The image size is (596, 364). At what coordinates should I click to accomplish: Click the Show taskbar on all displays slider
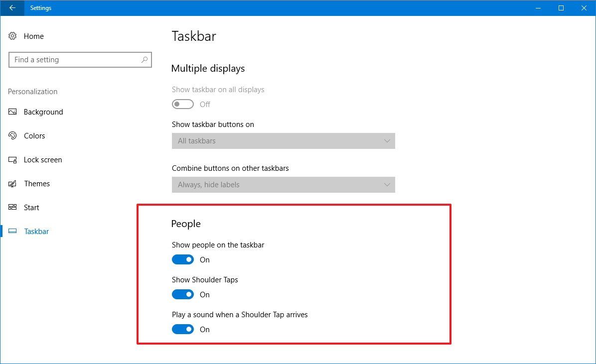tap(182, 104)
